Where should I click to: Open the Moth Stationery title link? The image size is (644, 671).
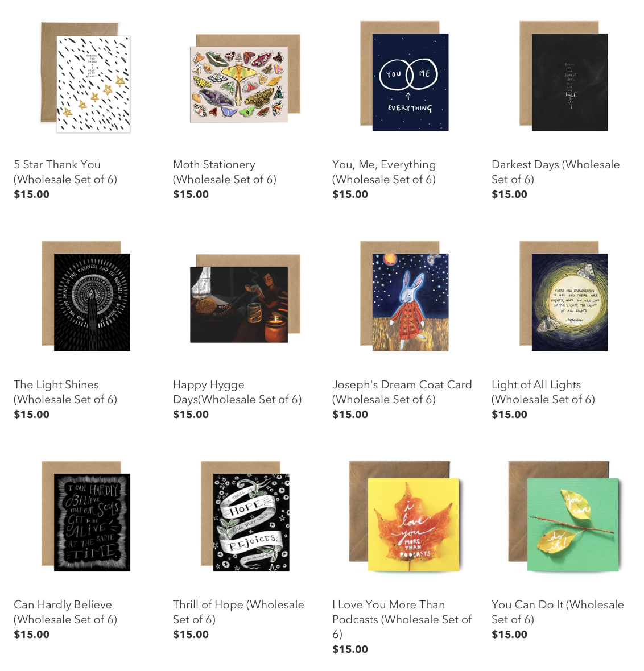pos(225,172)
